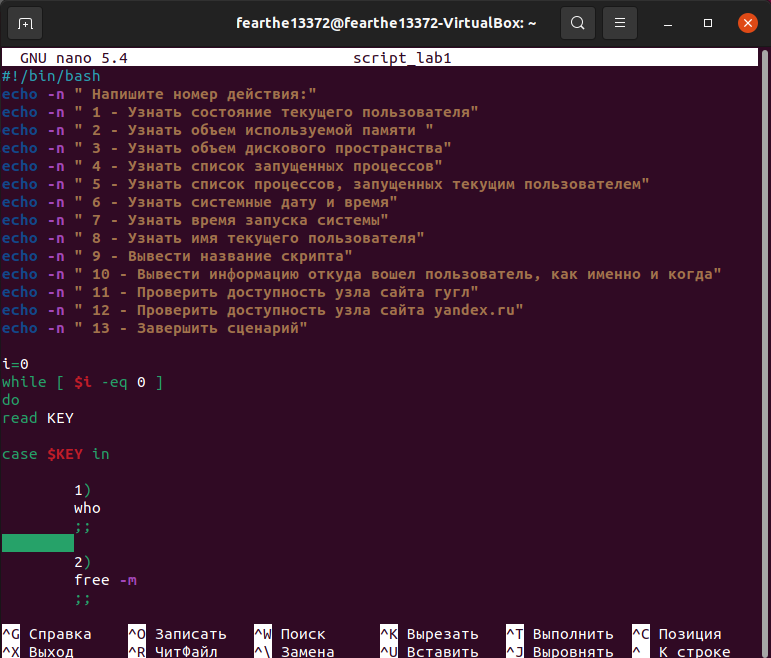Click line "3 - Узнать объем дискового пространства"
This screenshot has width=771, height=658.
(226, 148)
